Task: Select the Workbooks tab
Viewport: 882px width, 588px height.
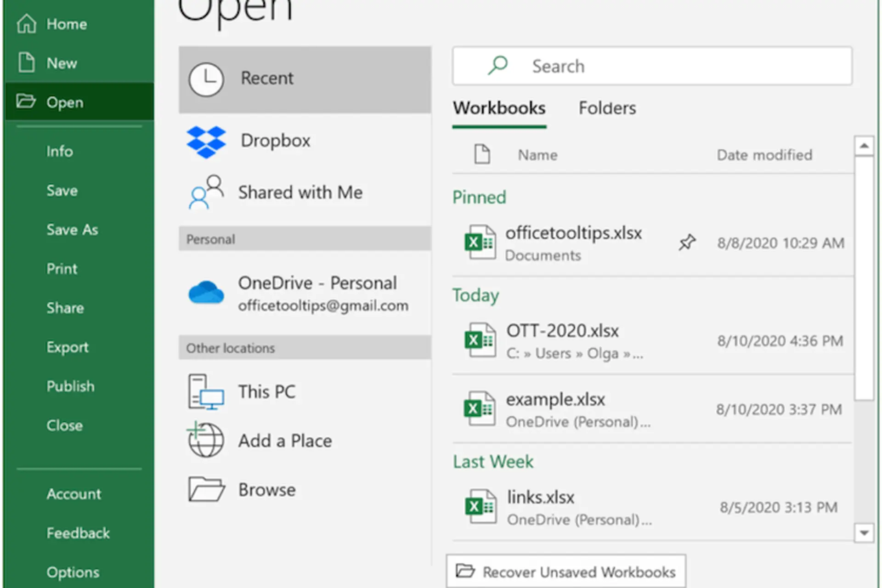Action: 499,108
